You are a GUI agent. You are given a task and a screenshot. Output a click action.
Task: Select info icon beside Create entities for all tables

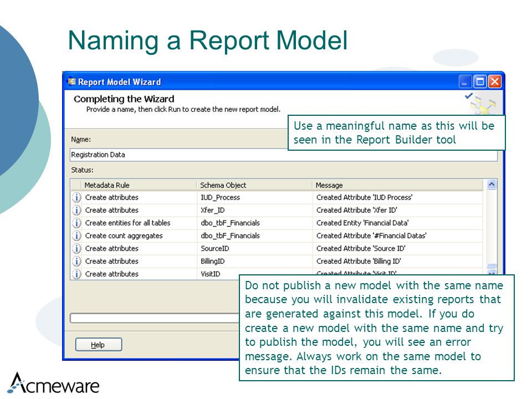(x=76, y=223)
